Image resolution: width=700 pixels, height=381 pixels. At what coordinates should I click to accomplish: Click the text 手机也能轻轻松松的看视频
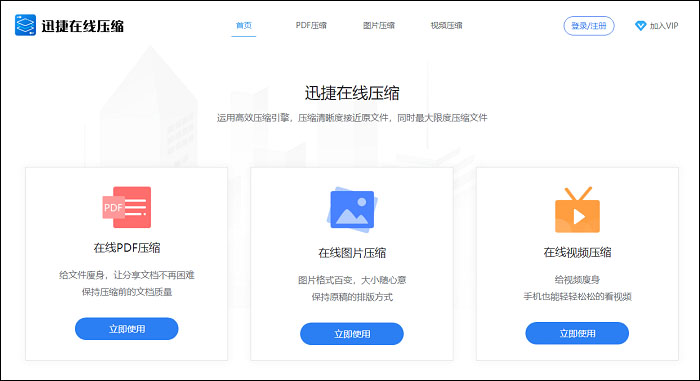(x=577, y=297)
